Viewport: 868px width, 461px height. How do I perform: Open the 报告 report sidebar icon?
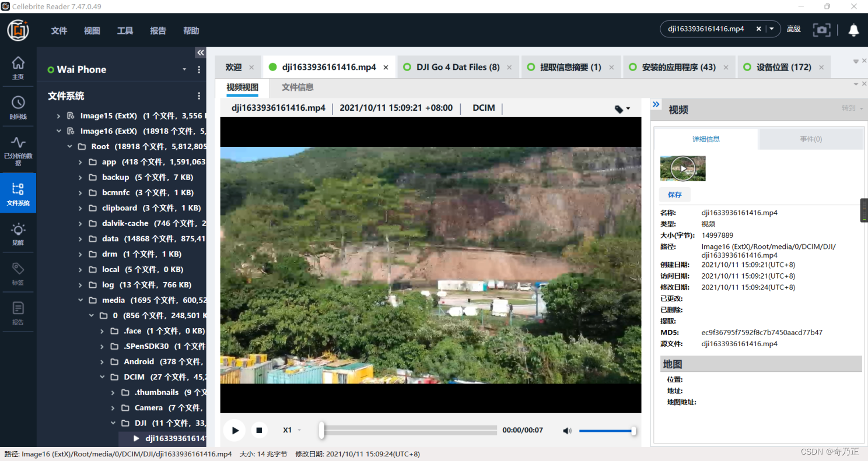[x=18, y=313]
